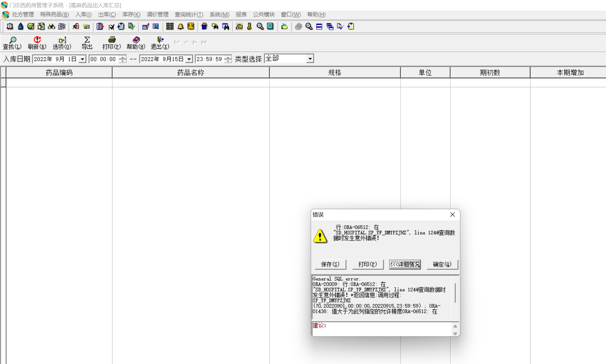Open 帮助(H) help book icon
This screenshot has height=364, width=606.
pyautogui.click(x=136, y=42)
